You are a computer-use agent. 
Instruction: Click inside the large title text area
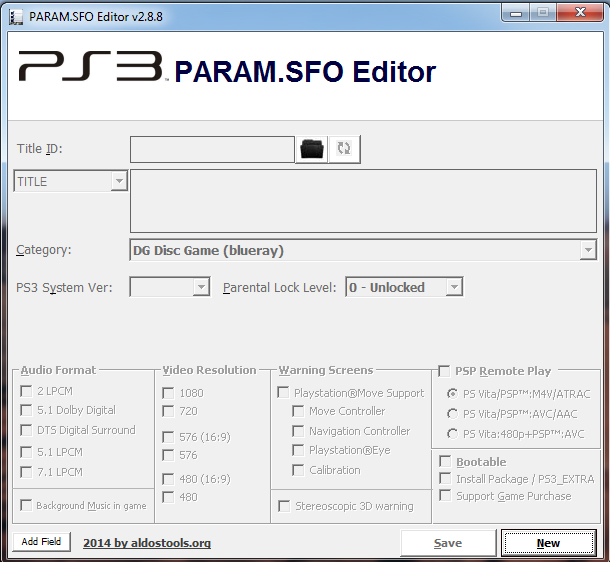363,201
